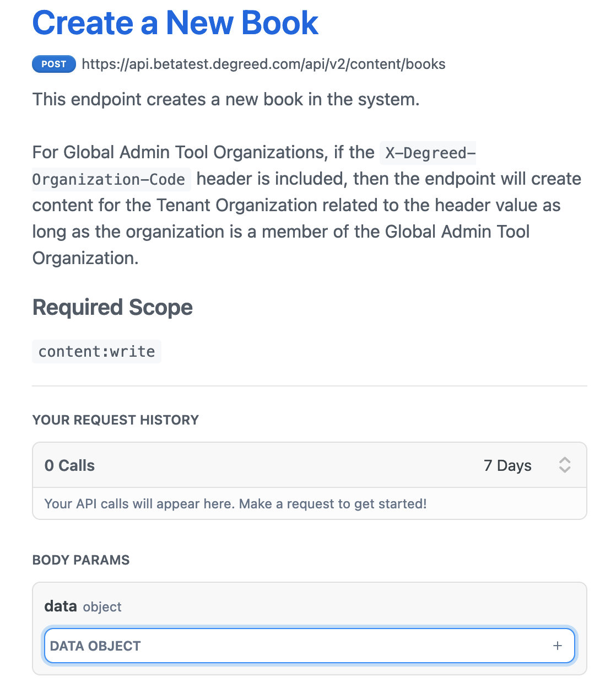Expand the DATA OBJECT field
Viewport: 616px width, 698px height.
pos(309,646)
